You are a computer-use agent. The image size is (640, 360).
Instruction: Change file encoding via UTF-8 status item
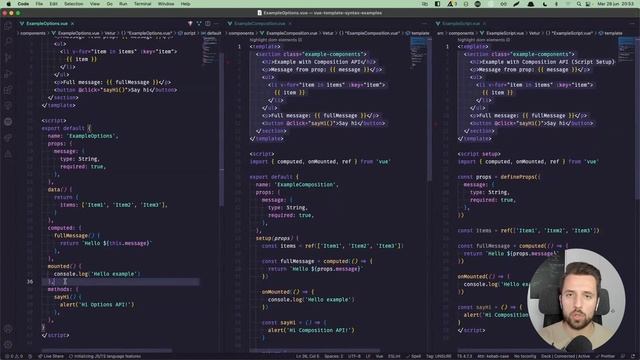(354, 356)
